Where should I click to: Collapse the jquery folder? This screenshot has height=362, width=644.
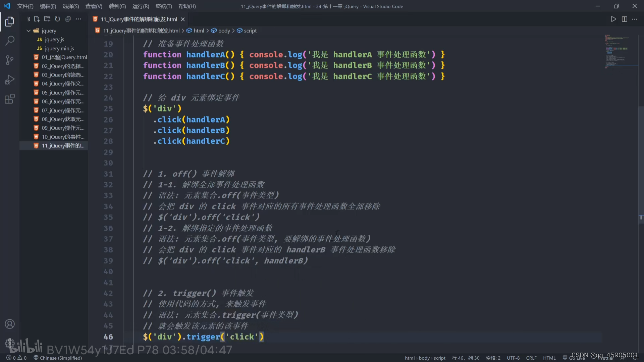[29, 31]
